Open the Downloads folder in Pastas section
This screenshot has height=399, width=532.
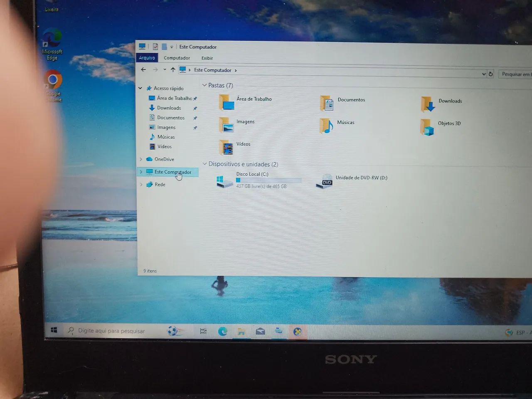(428, 104)
